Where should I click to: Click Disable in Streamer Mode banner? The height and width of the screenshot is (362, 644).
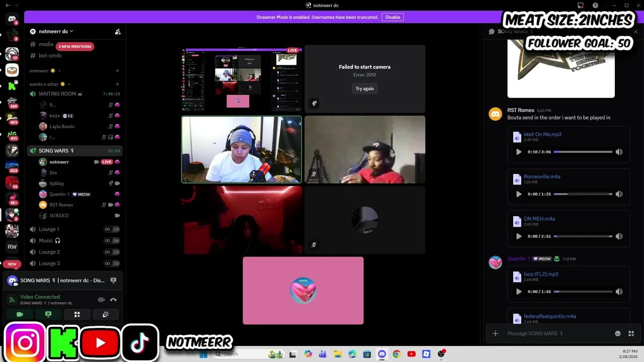[392, 17]
